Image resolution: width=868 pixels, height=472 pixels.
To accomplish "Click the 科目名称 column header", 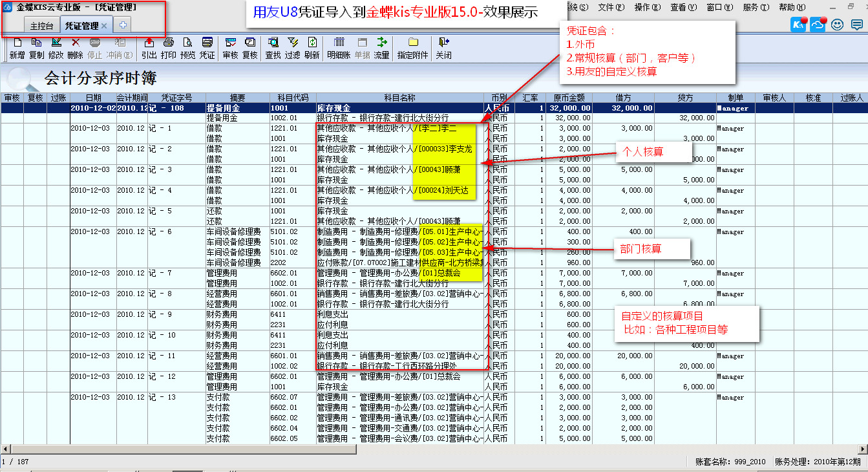I will [x=400, y=98].
